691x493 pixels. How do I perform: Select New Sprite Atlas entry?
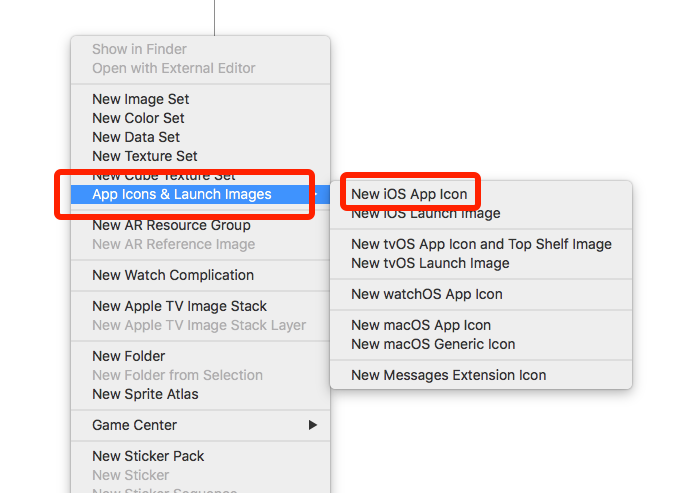point(201,394)
